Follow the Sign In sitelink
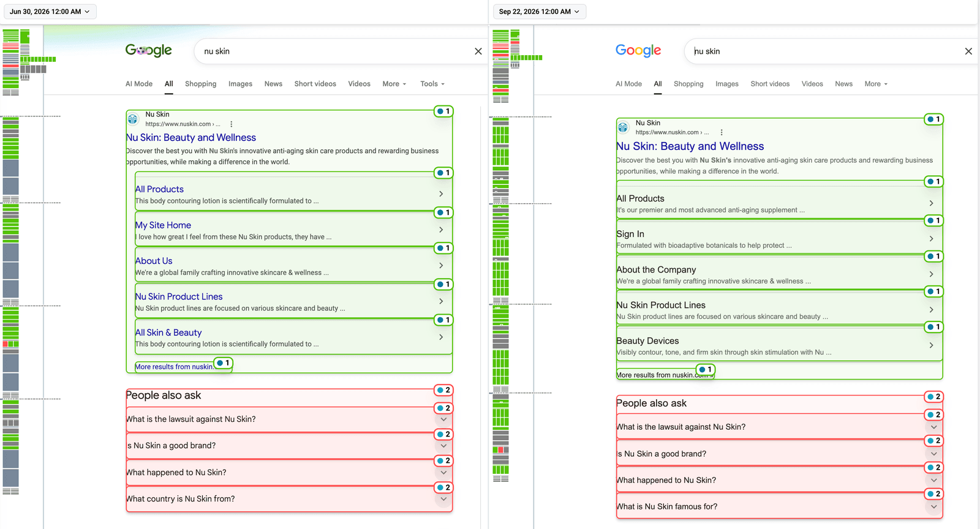 coord(630,234)
